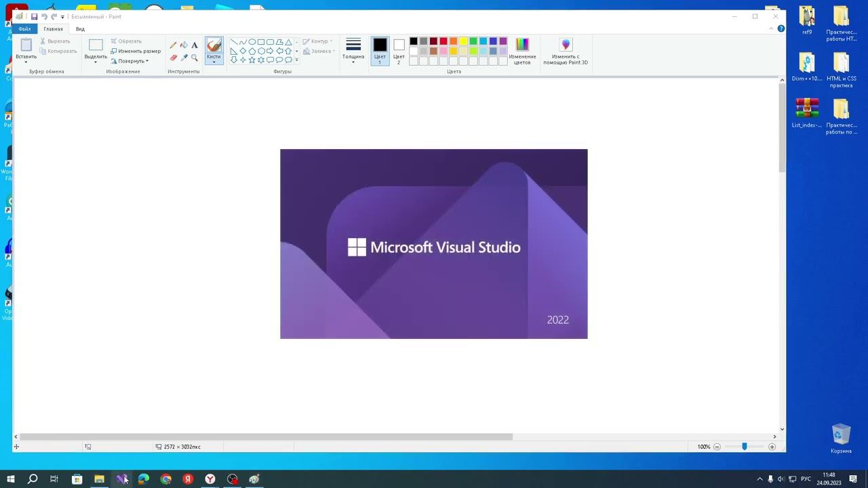Click the zoom out minus button

click(x=717, y=447)
